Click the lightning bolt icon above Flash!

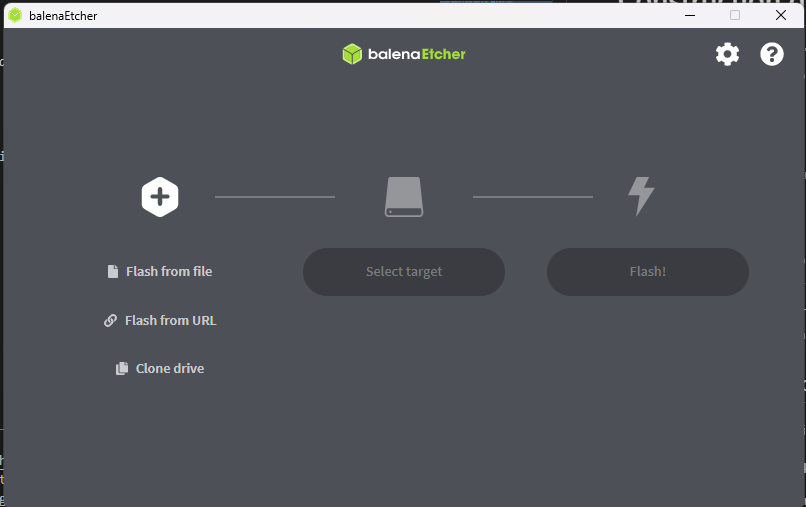[x=641, y=196]
